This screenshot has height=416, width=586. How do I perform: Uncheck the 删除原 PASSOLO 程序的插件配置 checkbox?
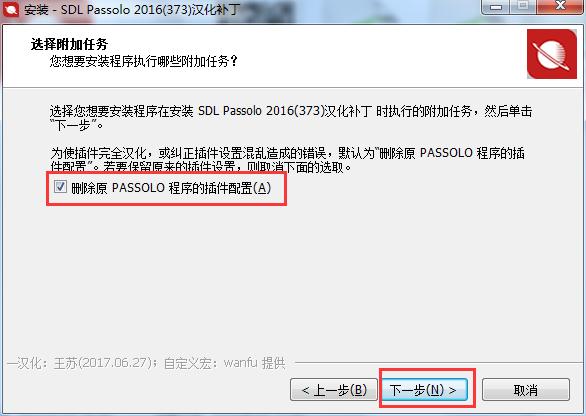(x=60, y=187)
